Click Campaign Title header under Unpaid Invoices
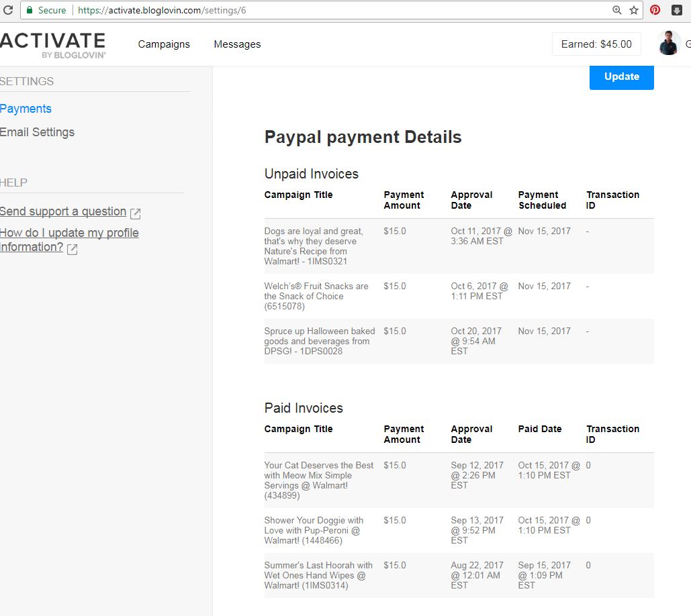This screenshot has width=691, height=616. [x=298, y=195]
